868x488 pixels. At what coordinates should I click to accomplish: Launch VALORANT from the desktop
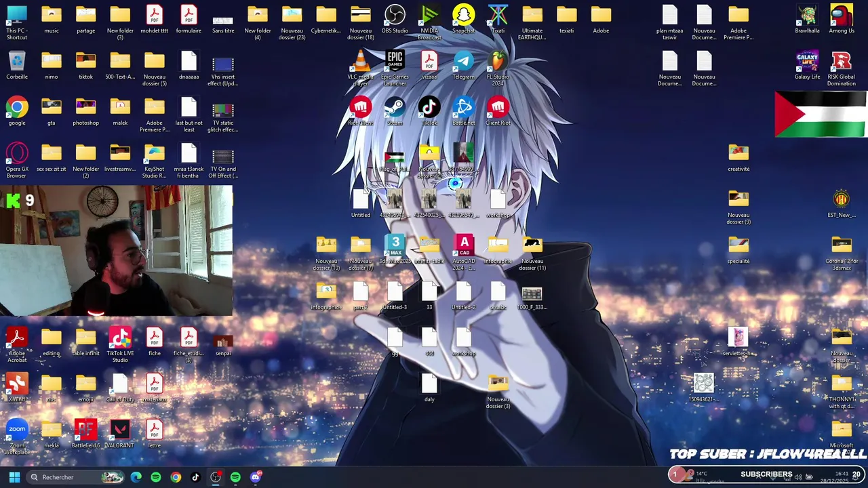120,434
